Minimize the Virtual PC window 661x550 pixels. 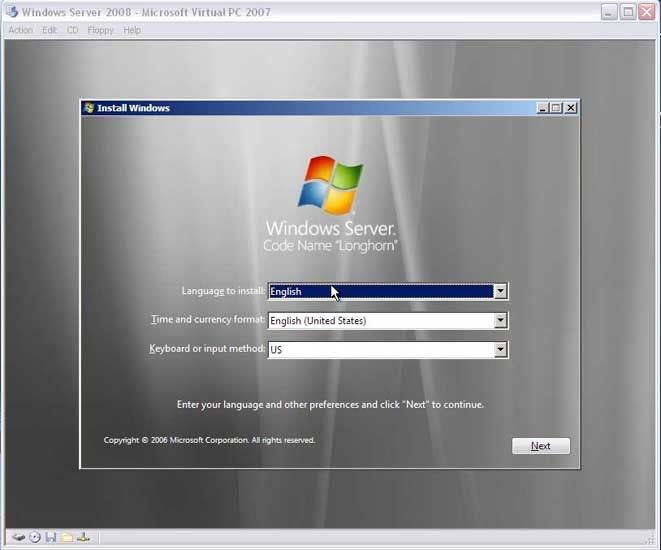tap(609, 12)
